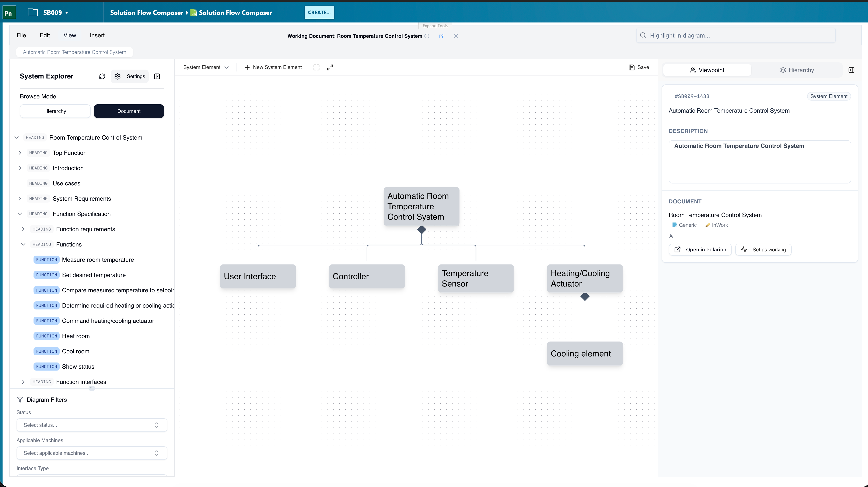This screenshot has height=487, width=868.
Task: Select the Set desired temperature function
Action: pos(94,275)
